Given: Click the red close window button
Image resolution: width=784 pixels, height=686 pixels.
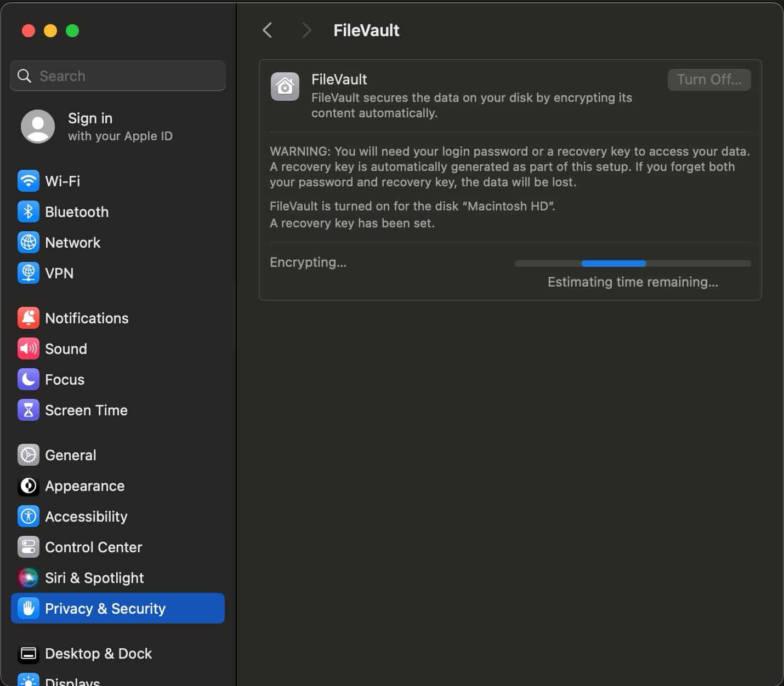Looking at the screenshot, I should [29, 31].
